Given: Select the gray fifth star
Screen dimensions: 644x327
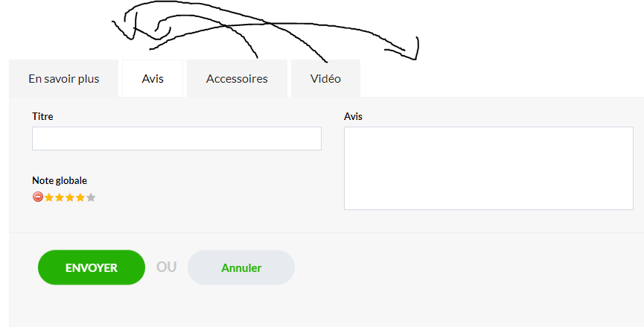Looking at the screenshot, I should pyautogui.click(x=91, y=197).
